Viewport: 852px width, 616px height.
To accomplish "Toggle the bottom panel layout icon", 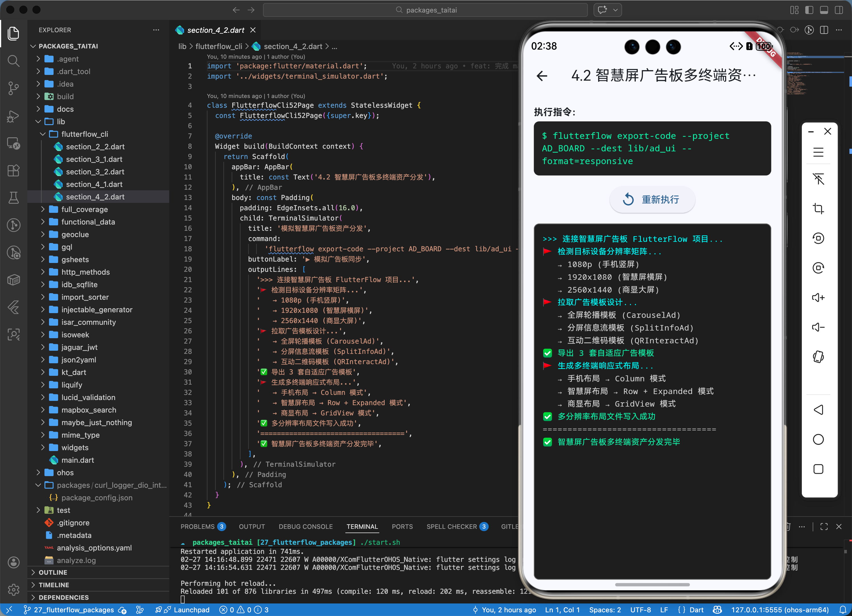I will [824, 10].
